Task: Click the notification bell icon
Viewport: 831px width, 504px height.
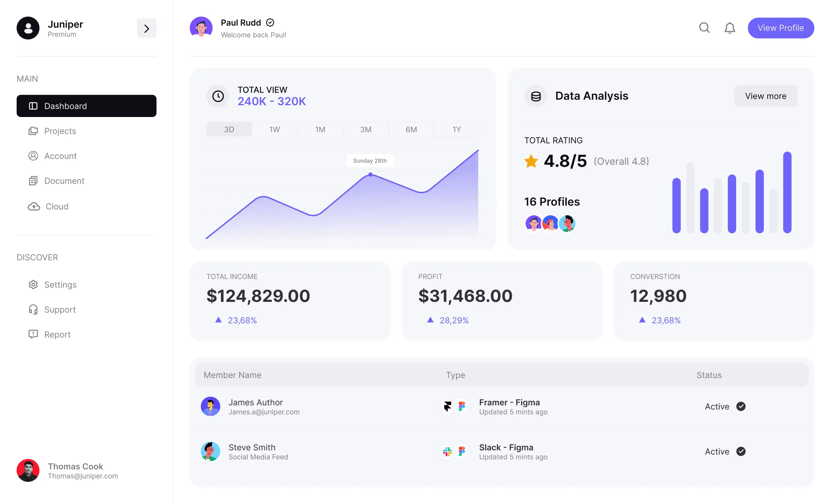Action: [x=729, y=28]
